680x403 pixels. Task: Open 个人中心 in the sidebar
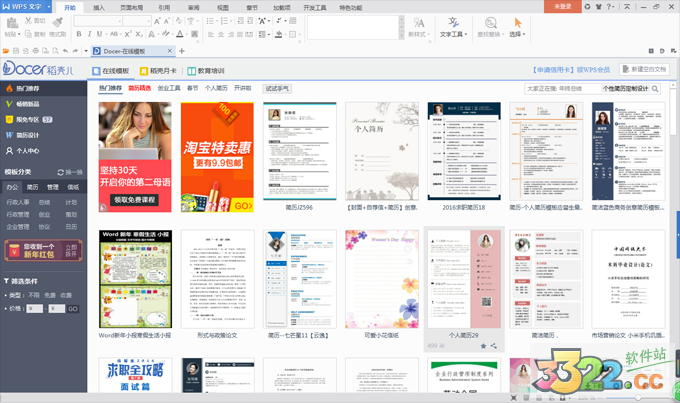tap(27, 150)
